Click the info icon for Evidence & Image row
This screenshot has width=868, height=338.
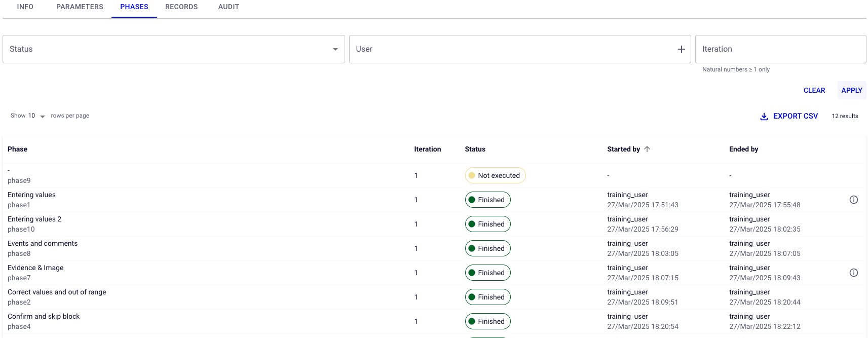pyautogui.click(x=853, y=273)
